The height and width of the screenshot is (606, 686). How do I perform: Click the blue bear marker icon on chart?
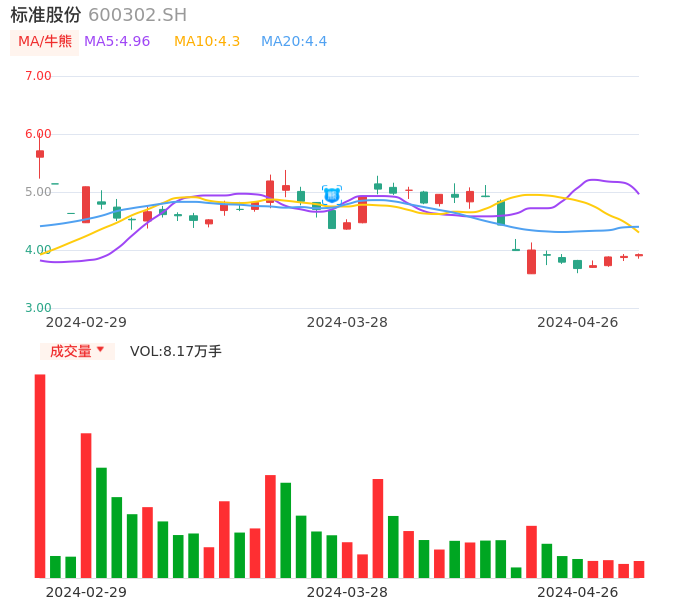point(331,194)
